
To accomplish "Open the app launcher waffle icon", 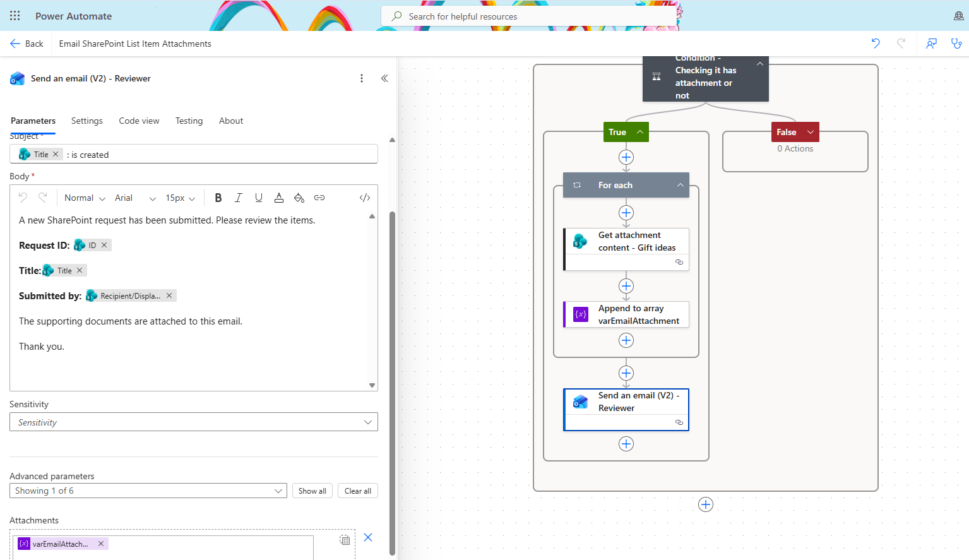I will click(x=15, y=16).
